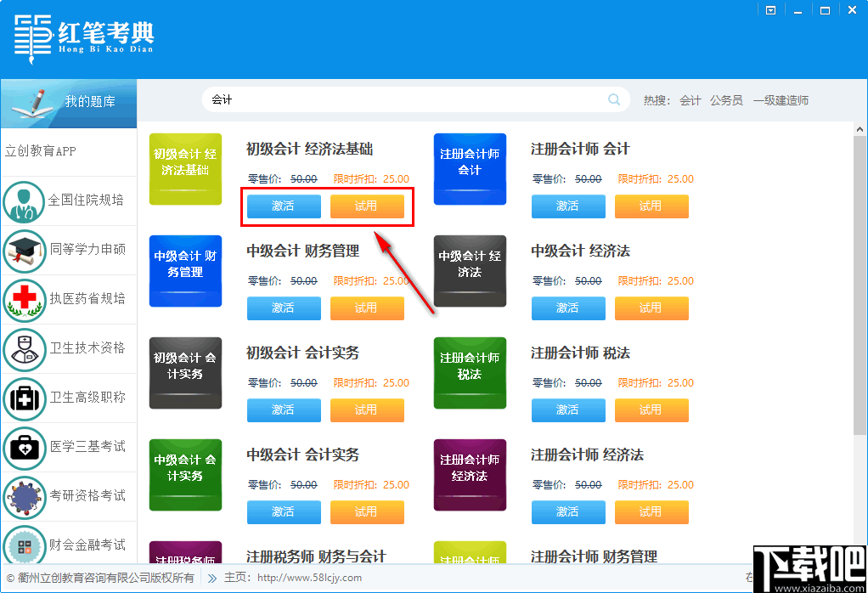868x593 pixels.
Task: Click hot search term 一级建造师
Action: point(781,100)
